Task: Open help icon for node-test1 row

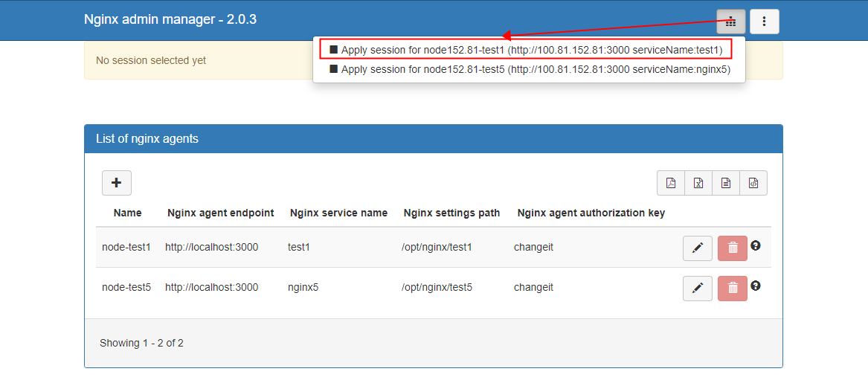Action: click(756, 245)
